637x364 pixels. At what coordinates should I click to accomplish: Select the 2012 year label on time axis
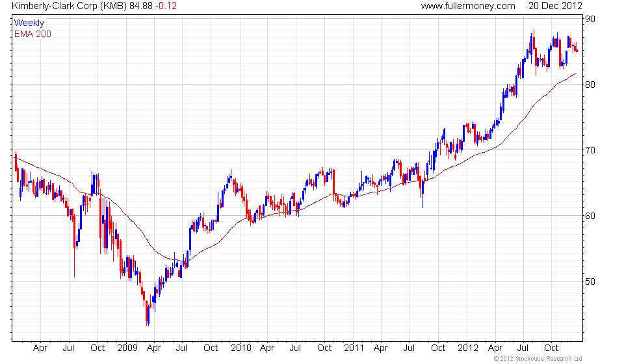[468, 348]
